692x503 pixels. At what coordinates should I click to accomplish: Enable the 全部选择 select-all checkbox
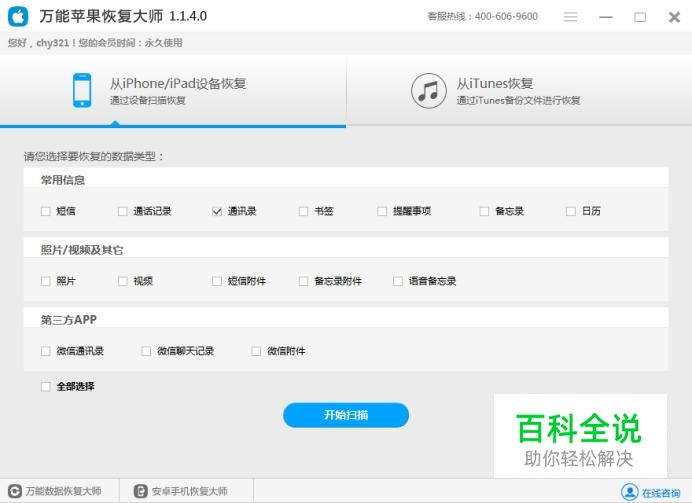[45, 387]
